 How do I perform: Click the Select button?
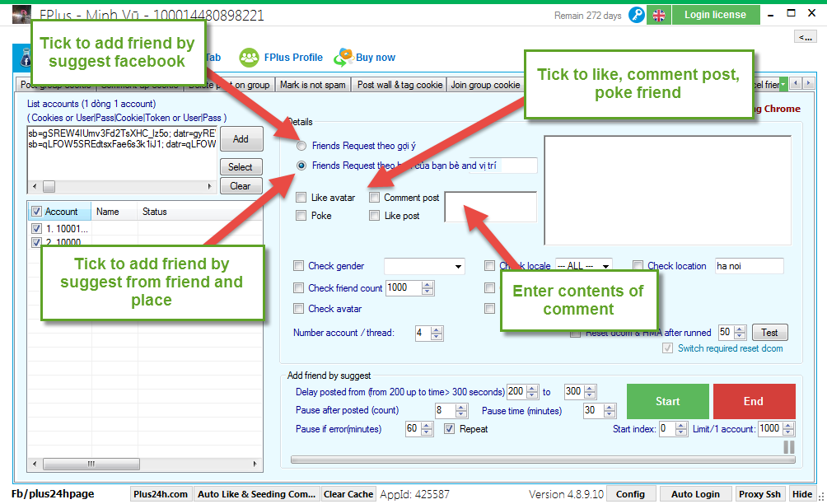(x=241, y=167)
